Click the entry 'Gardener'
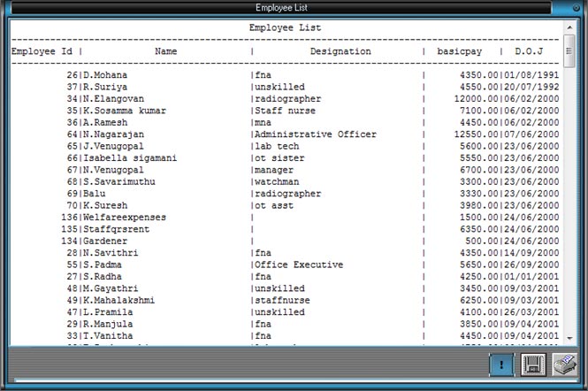Image resolution: width=588 pixels, height=391 pixels. click(x=105, y=241)
